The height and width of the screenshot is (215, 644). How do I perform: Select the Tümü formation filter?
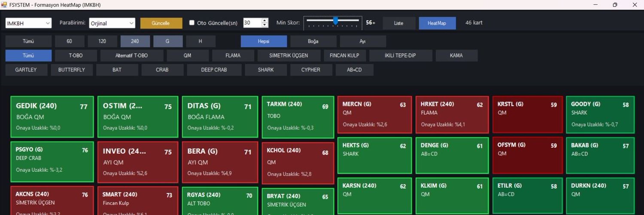pyautogui.click(x=28, y=55)
